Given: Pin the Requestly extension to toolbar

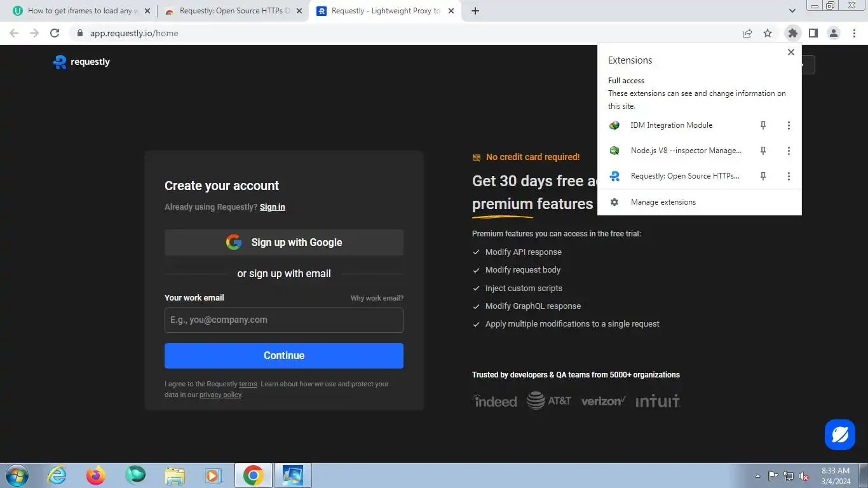Looking at the screenshot, I should 763,176.
